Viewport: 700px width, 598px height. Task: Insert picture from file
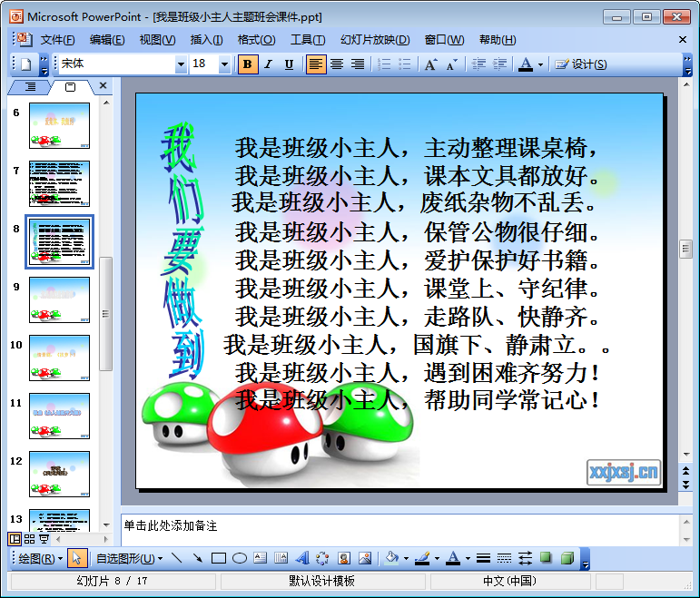pos(365,558)
